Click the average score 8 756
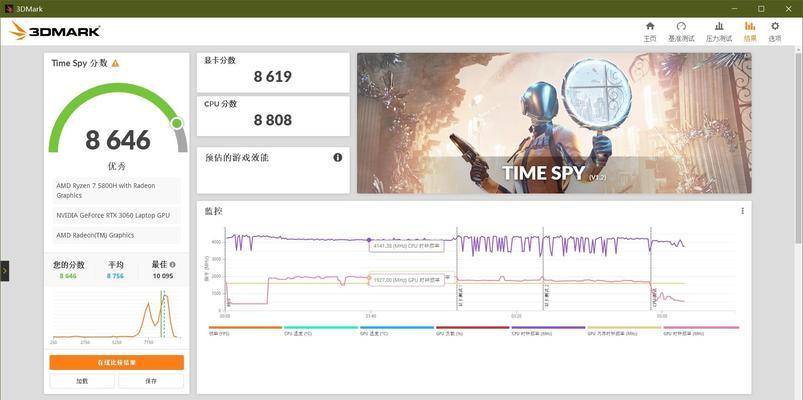 click(115, 276)
